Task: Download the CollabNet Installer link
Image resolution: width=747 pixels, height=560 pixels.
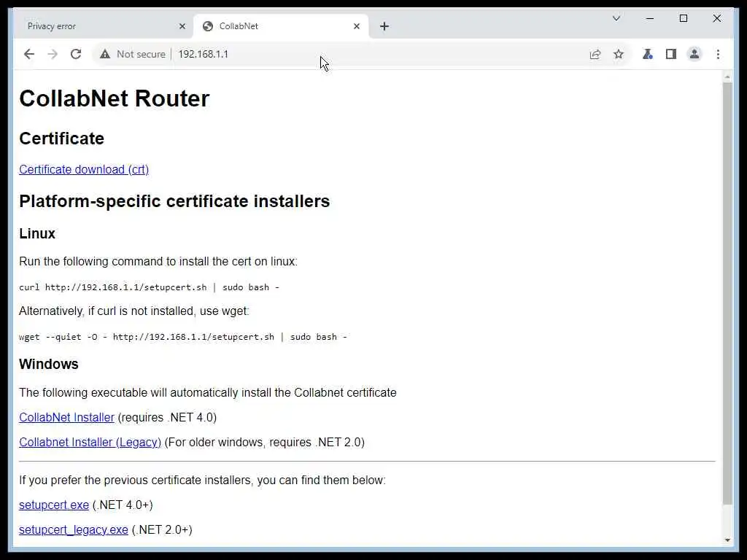Action: pyautogui.click(x=66, y=417)
